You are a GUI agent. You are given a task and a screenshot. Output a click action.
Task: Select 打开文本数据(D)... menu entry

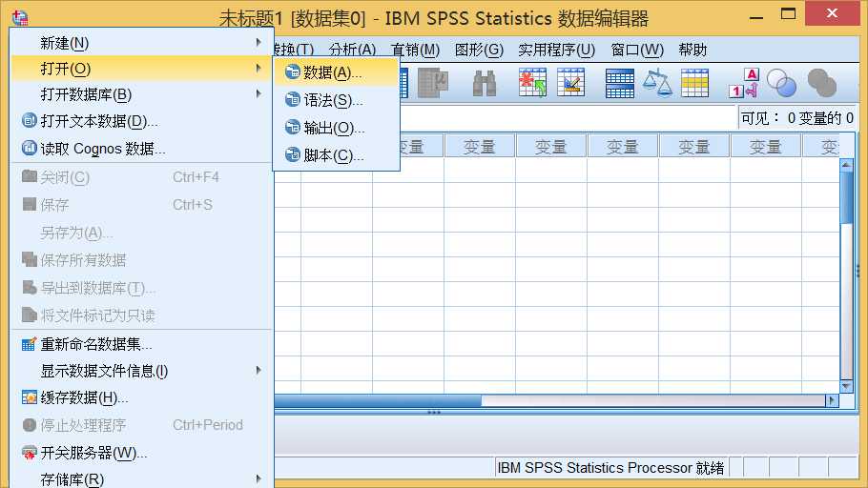(x=142, y=121)
